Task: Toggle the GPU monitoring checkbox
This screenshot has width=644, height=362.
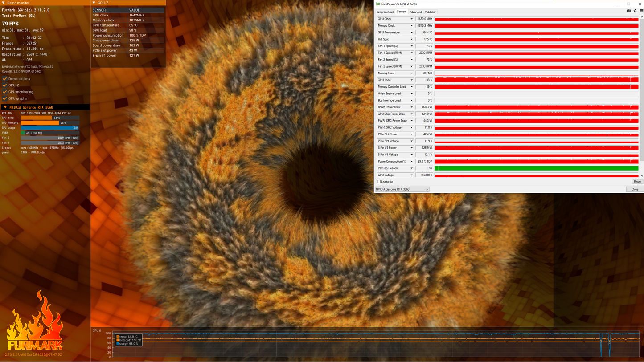Action: click(x=5, y=92)
